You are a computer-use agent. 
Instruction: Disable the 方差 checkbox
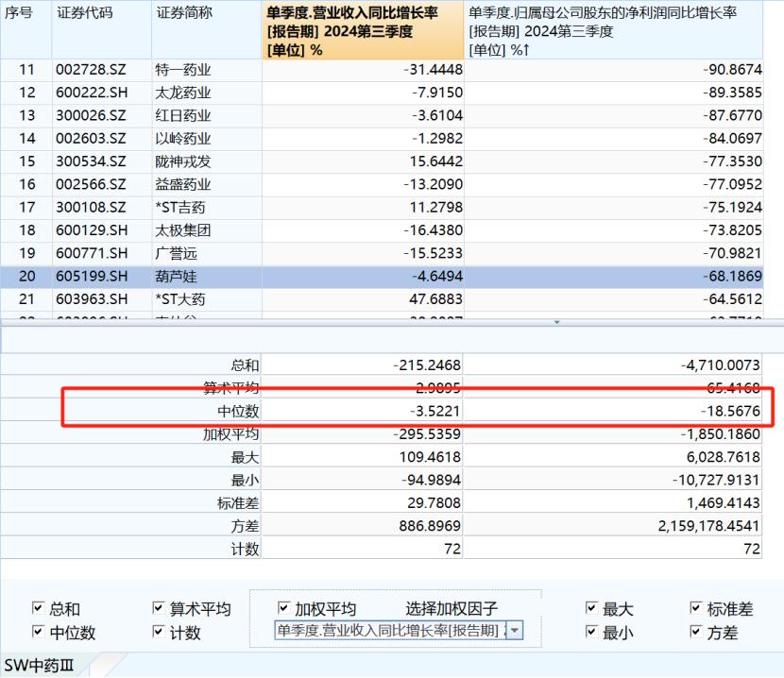click(695, 632)
